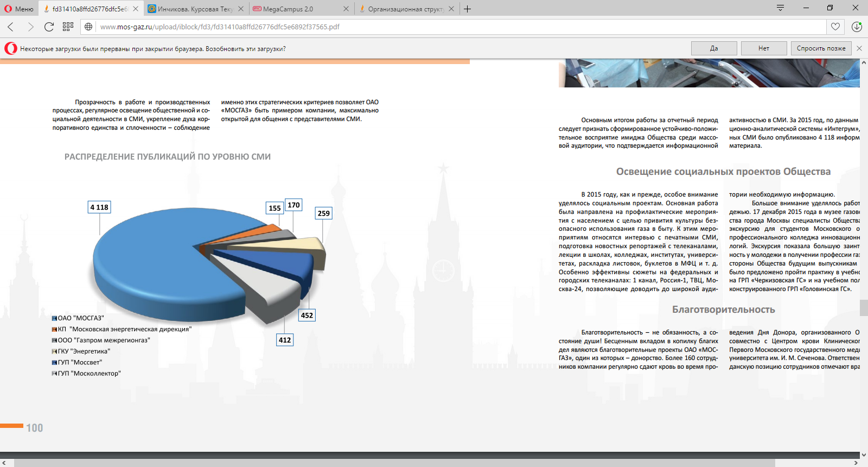Maximize or restore the browser window
Screen dimensions: 868x467
coord(830,8)
